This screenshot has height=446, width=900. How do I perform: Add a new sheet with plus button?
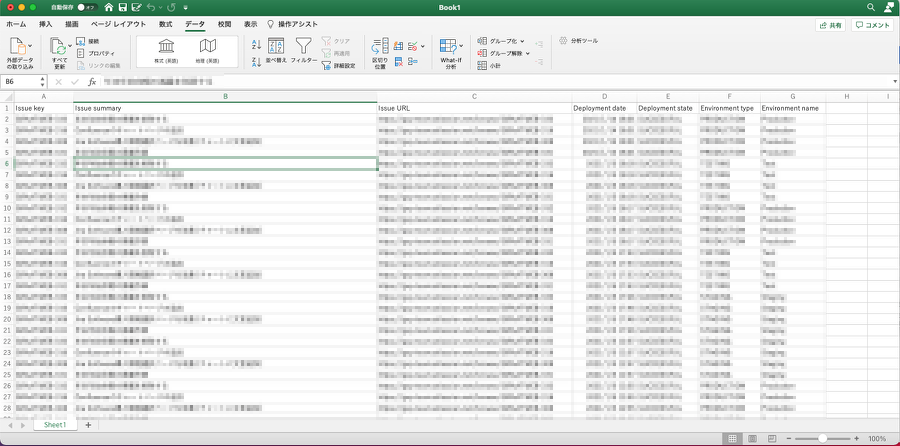click(x=88, y=425)
